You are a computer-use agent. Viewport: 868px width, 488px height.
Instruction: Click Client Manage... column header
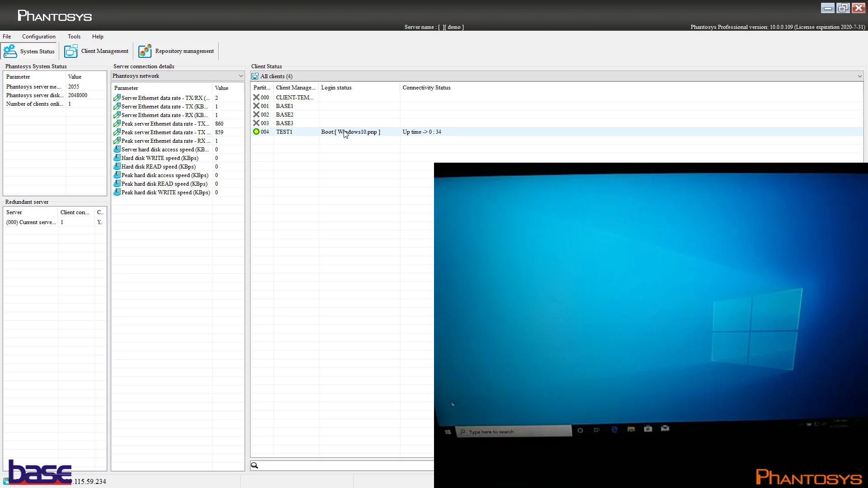point(296,88)
